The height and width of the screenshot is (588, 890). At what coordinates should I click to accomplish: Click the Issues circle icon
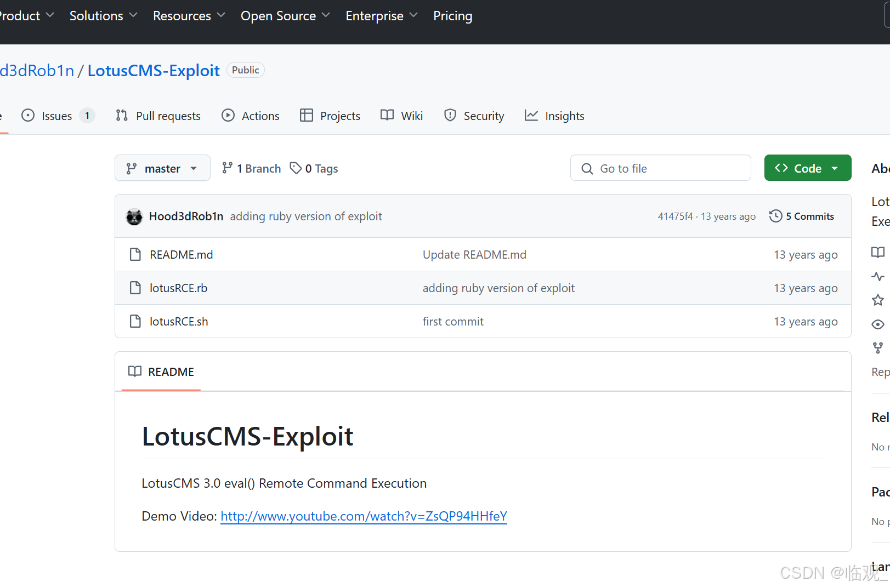click(x=28, y=115)
